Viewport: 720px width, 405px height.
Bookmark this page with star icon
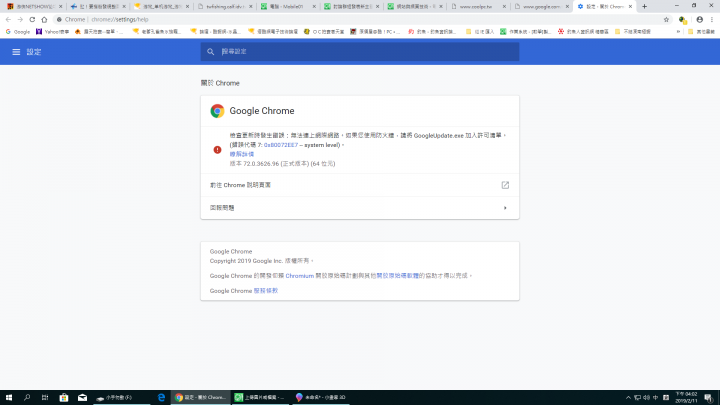pos(666,19)
